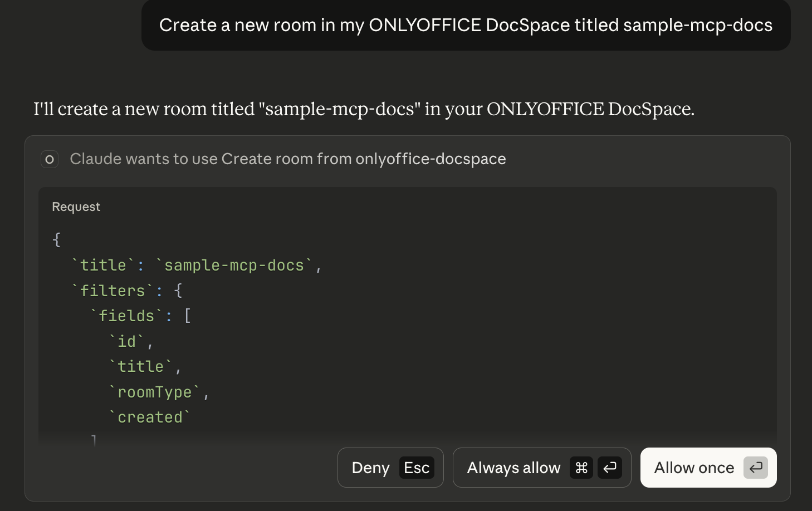812x511 pixels.
Task: Click the Create room tool-use header
Action: coord(287,159)
